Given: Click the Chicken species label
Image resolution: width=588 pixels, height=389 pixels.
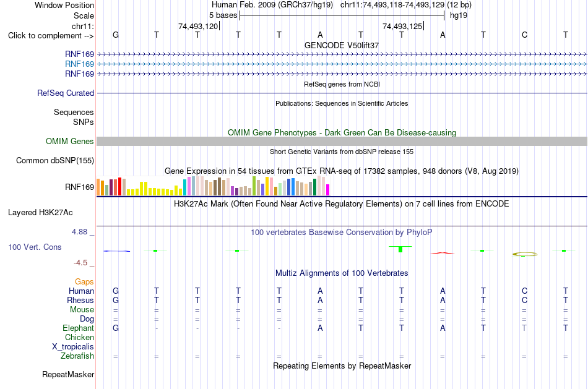Looking at the screenshot, I should click(79, 337).
